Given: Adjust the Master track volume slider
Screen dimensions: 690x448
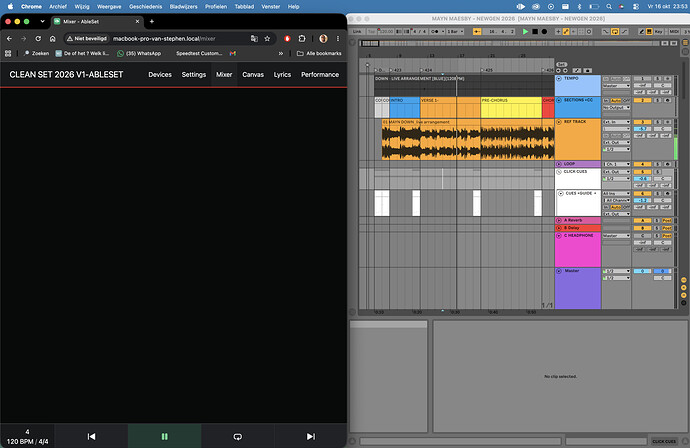Looking at the screenshot, I should [642, 271].
